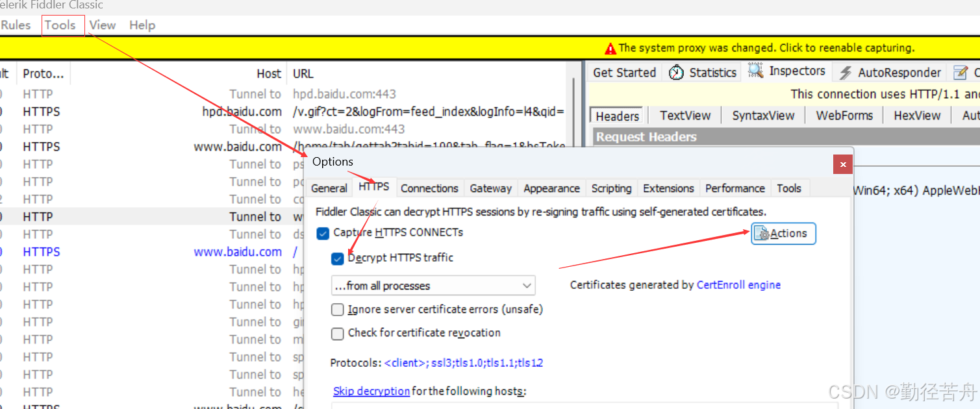Select the Headers inspector tab
This screenshot has width=980, height=409.
click(x=617, y=116)
